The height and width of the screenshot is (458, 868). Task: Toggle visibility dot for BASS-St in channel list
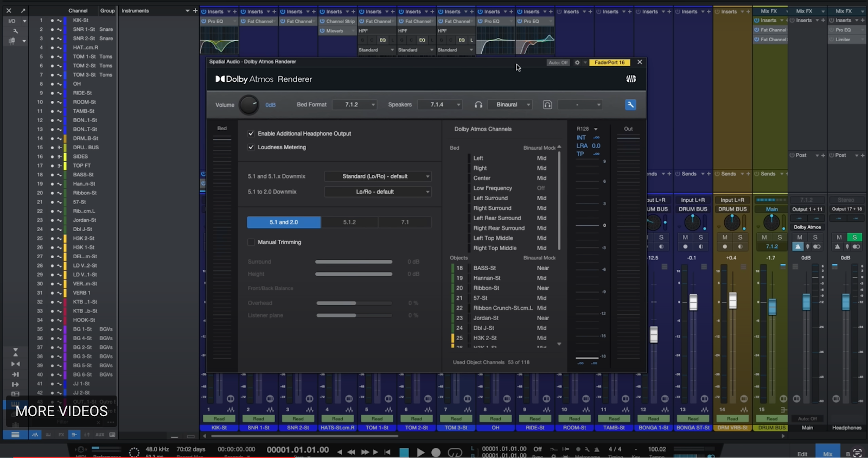pyautogui.click(x=52, y=175)
